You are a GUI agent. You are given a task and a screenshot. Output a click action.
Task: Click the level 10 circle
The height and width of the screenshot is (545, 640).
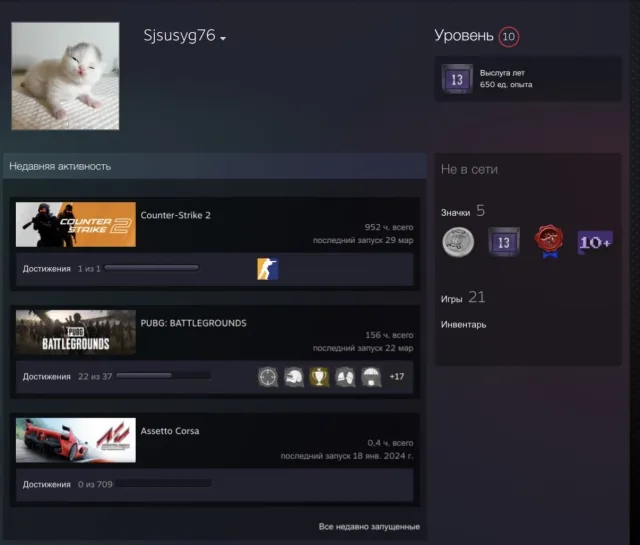[x=509, y=37]
